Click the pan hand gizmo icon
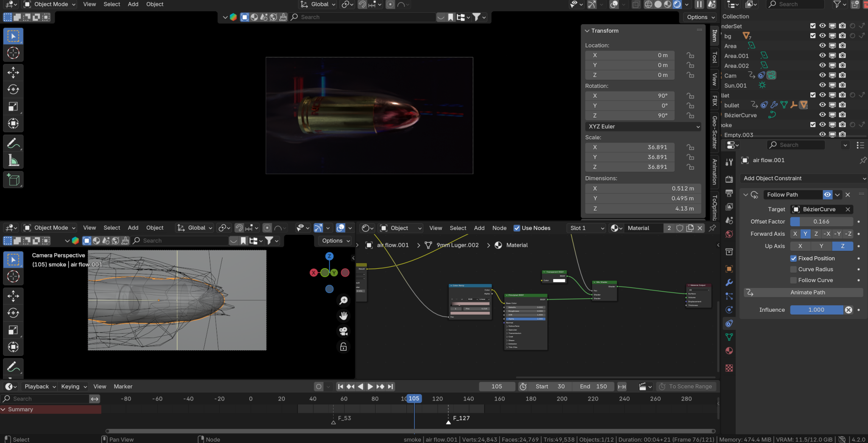The width and height of the screenshot is (868, 443). pyautogui.click(x=343, y=316)
